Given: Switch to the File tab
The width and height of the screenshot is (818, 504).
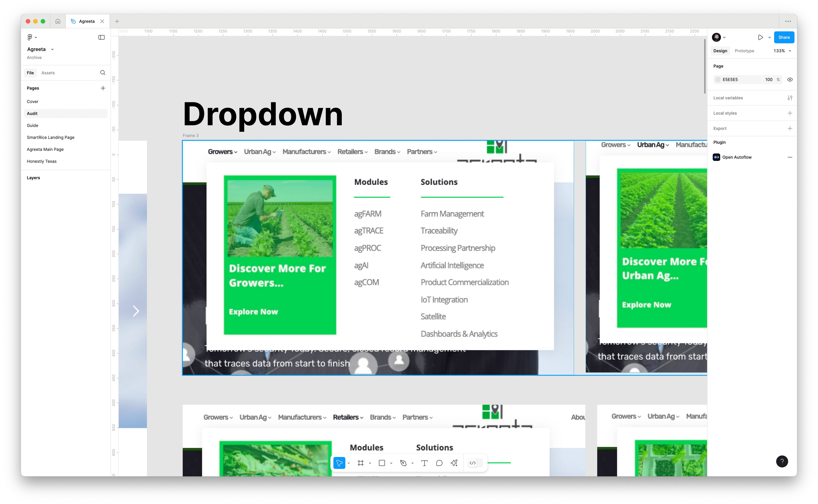Looking at the screenshot, I should click(x=30, y=73).
